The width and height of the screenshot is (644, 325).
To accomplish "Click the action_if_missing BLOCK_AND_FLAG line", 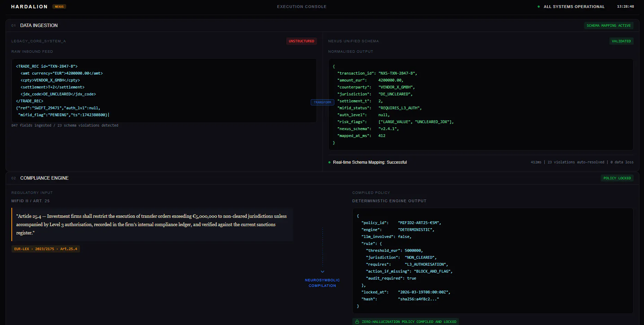I will [x=409, y=271].
